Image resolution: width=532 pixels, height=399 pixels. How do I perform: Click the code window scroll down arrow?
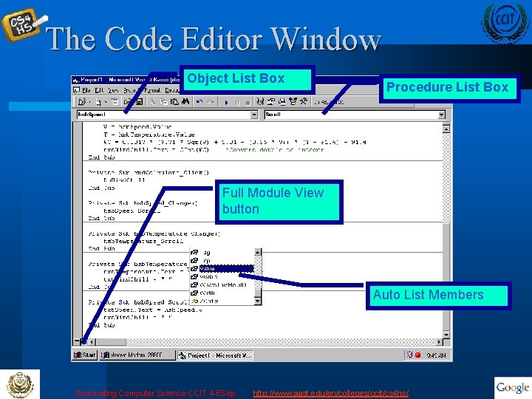(446, 335)
